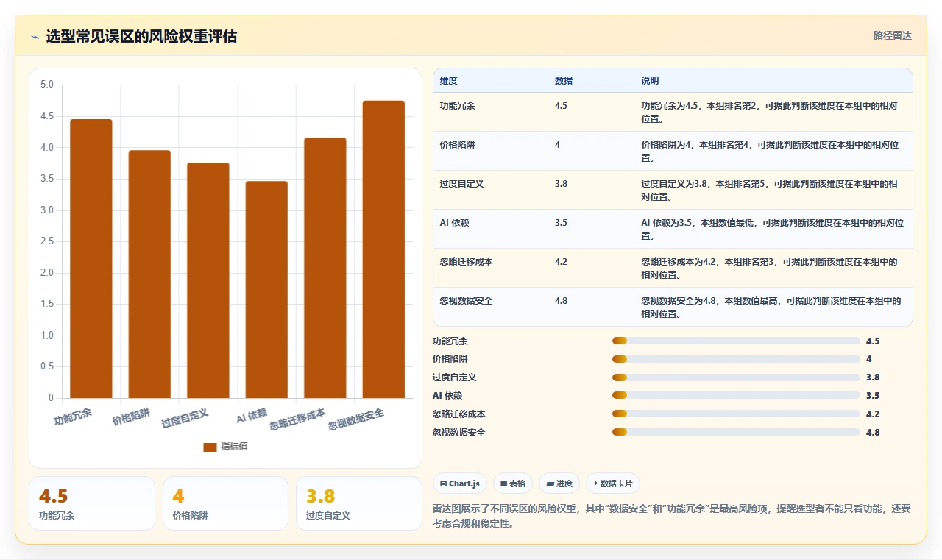Click the 价格陷阱 bar in chart
Screen dimensions: 942x560
(149, 274)
